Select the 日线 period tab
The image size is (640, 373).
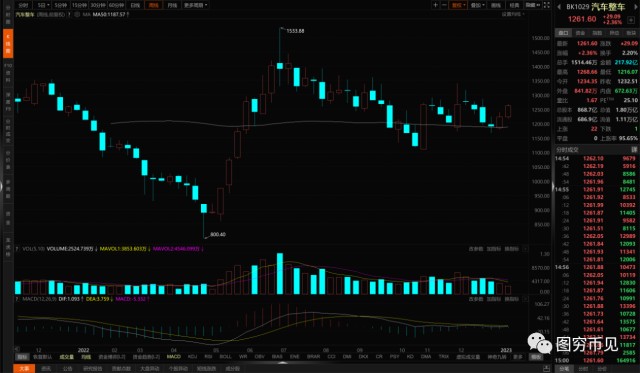(135, 5)
